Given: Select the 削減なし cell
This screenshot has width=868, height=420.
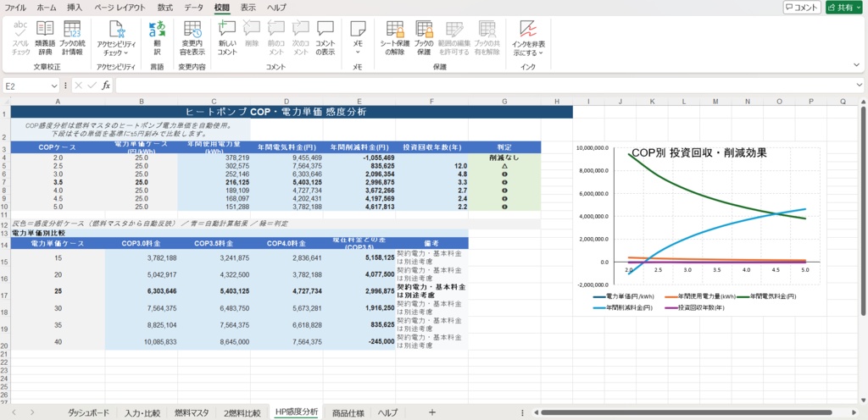Looking at the screenshot, I should click(504, 157).
